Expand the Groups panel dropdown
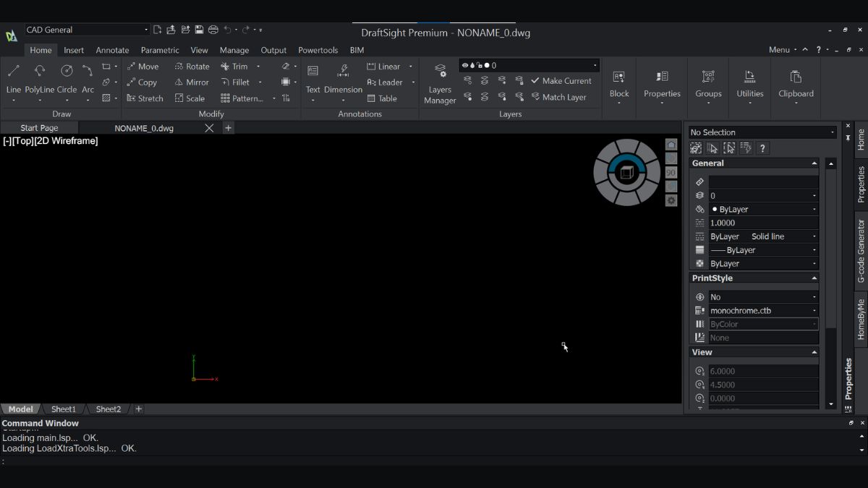This screenshot has width=868, height=488. pyautogui.click(x=708, y=103)
